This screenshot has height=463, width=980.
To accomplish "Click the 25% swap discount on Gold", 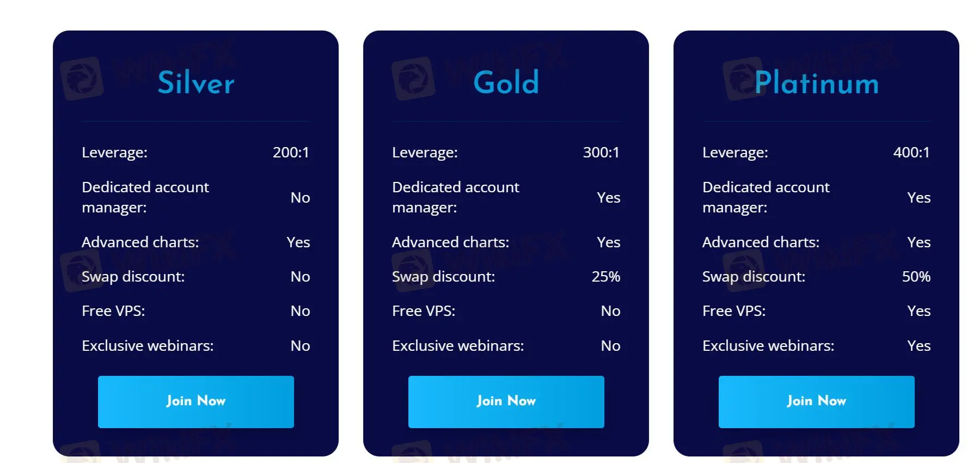I will (x=605, y=277).
